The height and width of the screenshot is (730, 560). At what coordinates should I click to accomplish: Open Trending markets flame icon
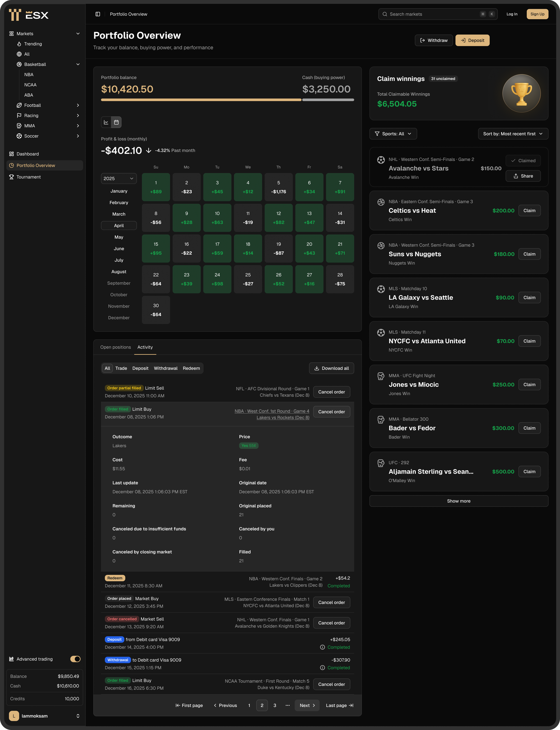point(19,44)
